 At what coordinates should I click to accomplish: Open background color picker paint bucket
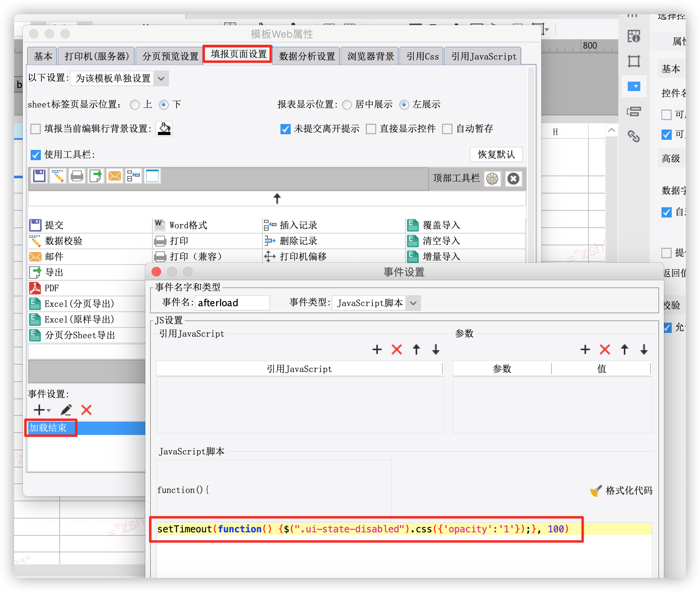coord(164,129)
